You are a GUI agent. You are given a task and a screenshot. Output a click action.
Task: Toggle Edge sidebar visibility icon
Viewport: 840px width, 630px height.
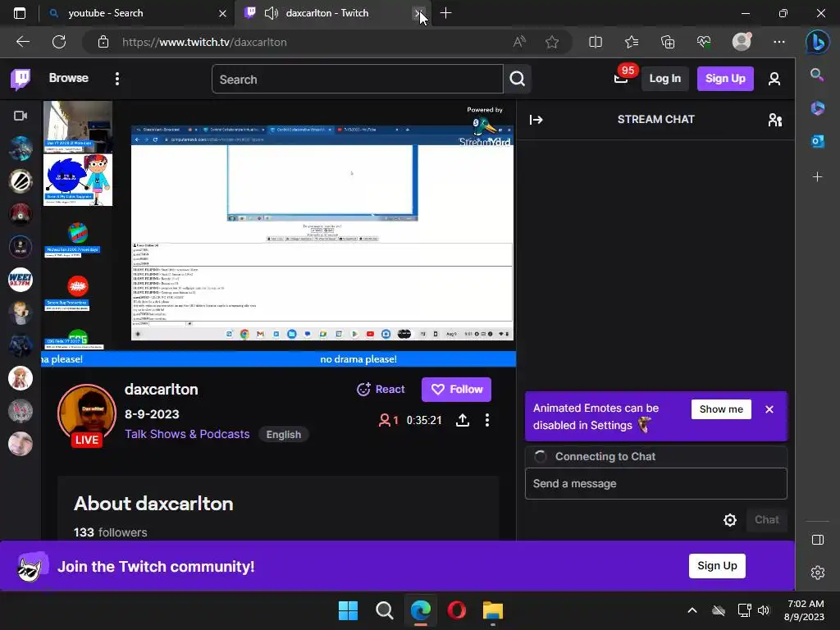point(818,540)
